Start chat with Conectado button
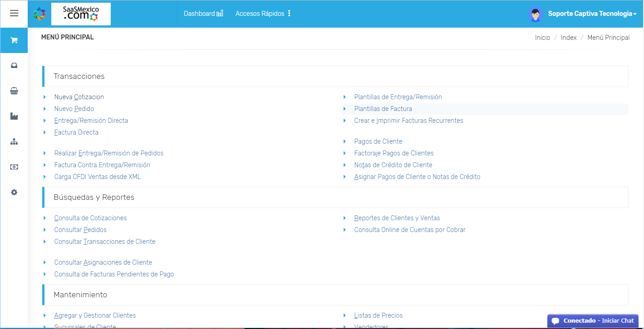This screenshot has width=644, height=329. tap(593, 321)
